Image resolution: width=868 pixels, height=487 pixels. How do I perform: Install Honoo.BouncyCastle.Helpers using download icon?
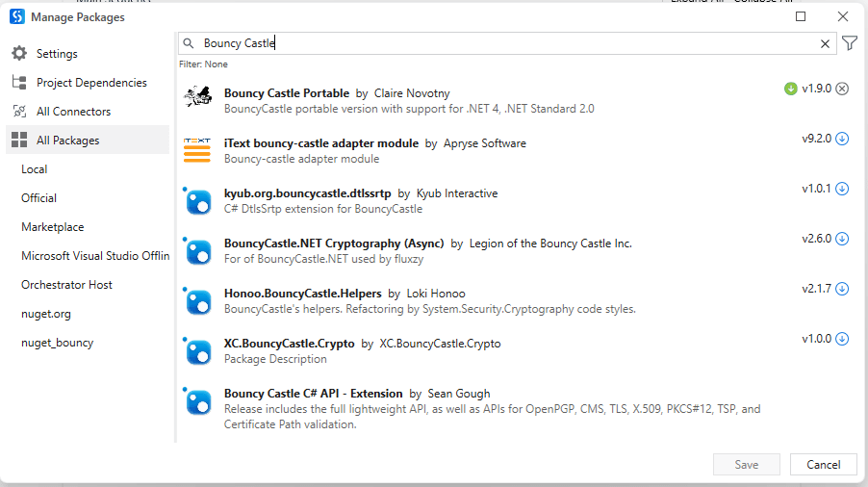click(842, 289)
